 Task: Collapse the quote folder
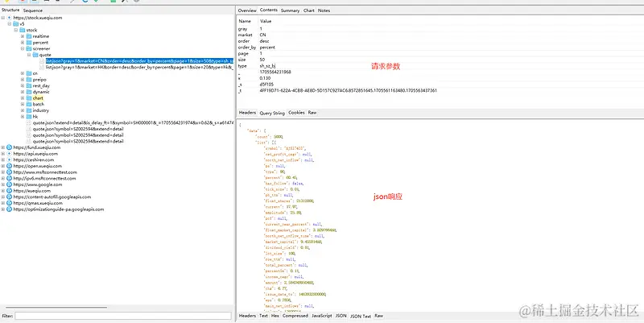tap(29, 55)
